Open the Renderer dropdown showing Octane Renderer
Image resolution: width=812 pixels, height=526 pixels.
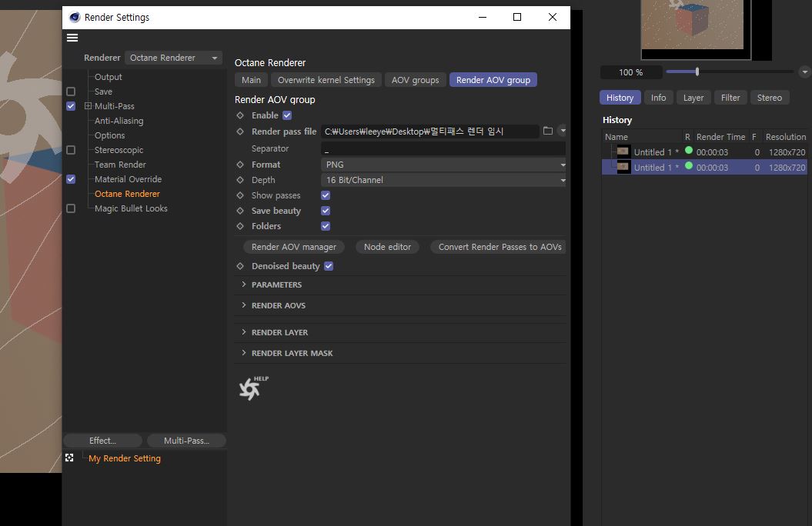tap(173, 58)
